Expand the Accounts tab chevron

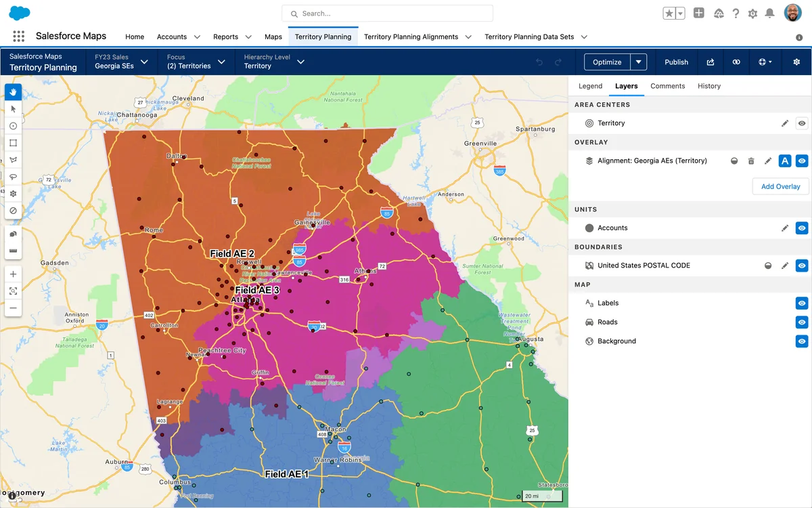197,37
